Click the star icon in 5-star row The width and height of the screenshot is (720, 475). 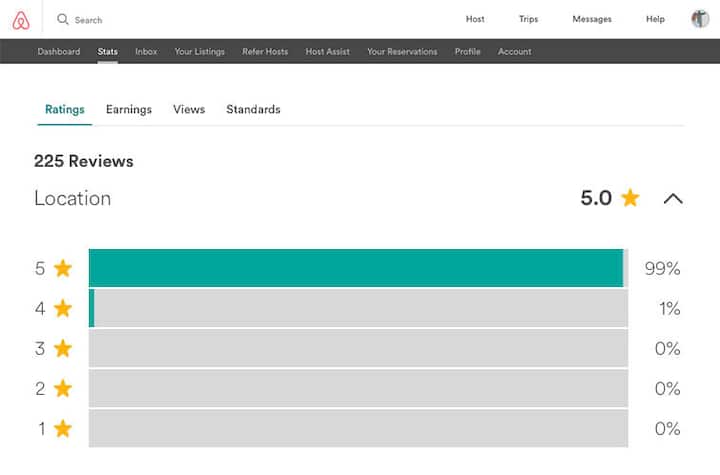point(63,268)
